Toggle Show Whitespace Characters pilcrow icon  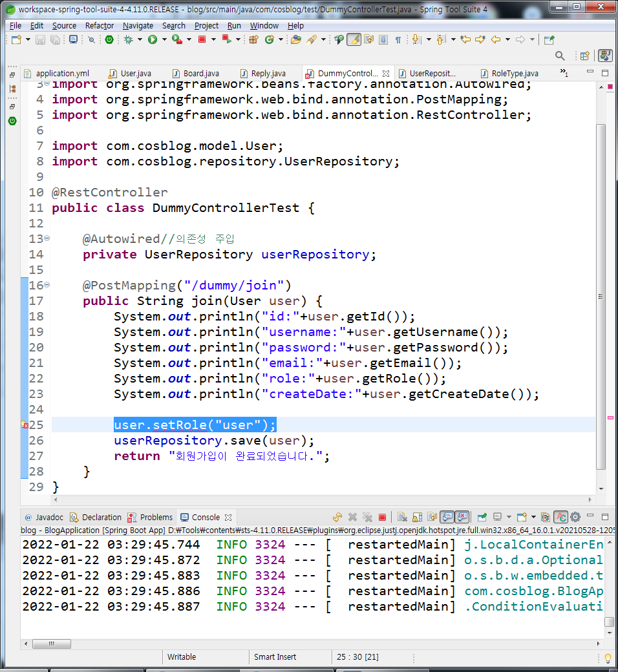[398, 40]
